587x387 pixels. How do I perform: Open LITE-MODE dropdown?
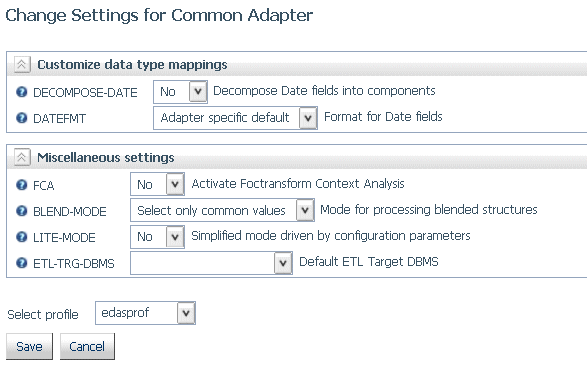[x=157, y=237]
